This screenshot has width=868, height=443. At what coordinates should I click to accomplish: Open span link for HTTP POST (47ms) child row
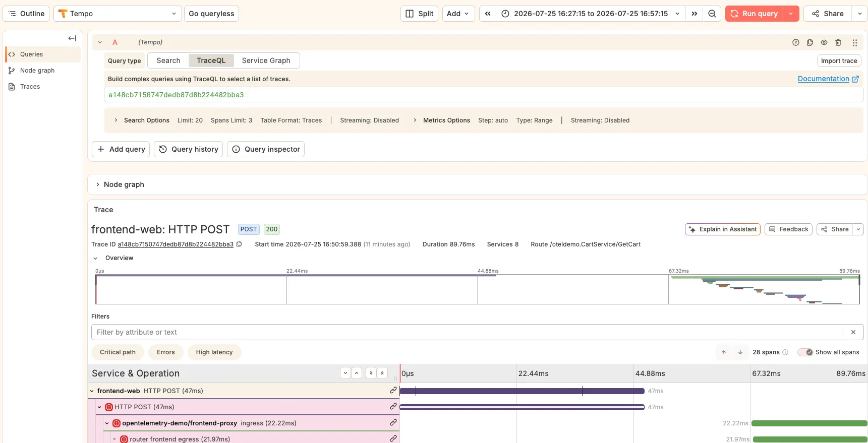(x=393, y=406)
